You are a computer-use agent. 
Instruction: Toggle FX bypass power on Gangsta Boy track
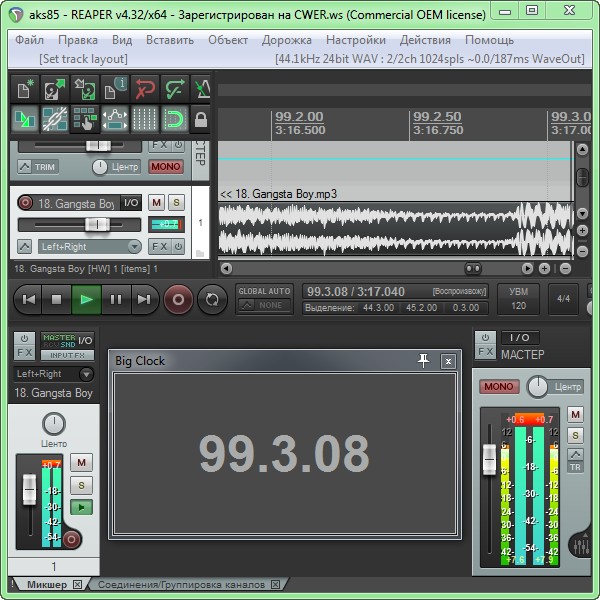tap(178, 247)
